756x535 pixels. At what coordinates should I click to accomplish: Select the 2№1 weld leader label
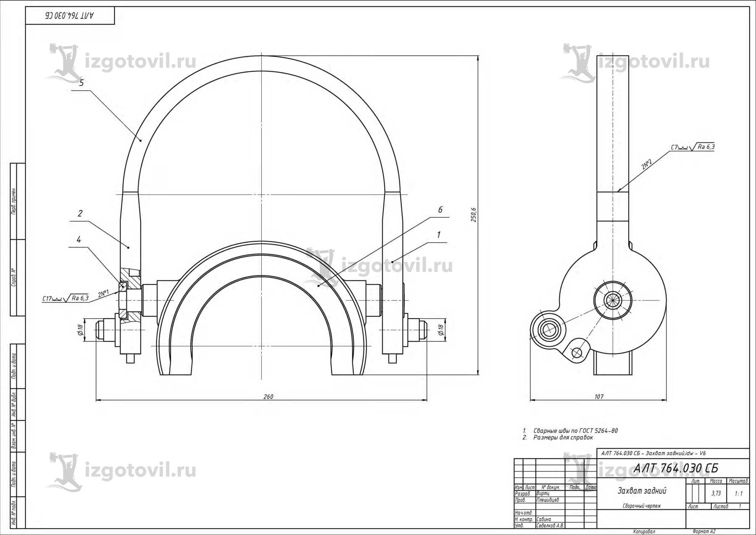click(103, 293)
